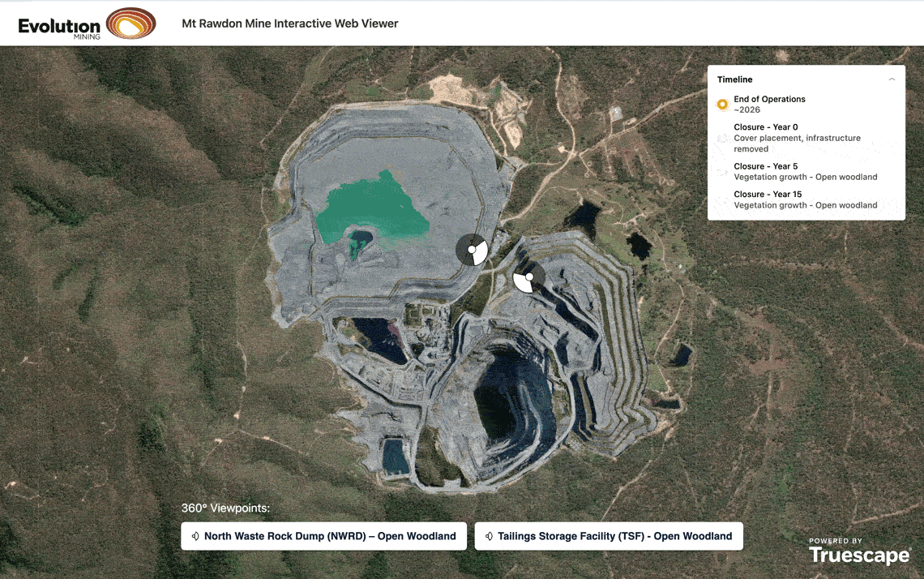Select Closure - Year 15 timeline entry
The width and height of the screenshot is (924, 579).
806,199
